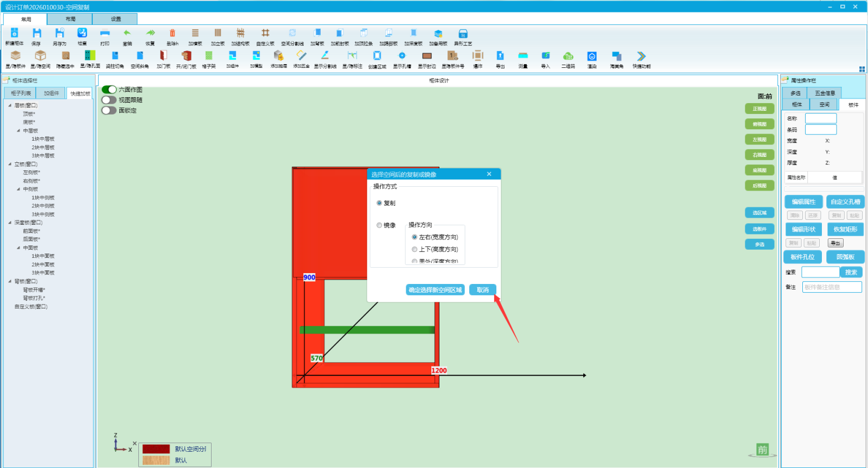Click the 打印 printer icon
Image resolution: width=868 pixels, height=468 pixels.
pos(105,34)
